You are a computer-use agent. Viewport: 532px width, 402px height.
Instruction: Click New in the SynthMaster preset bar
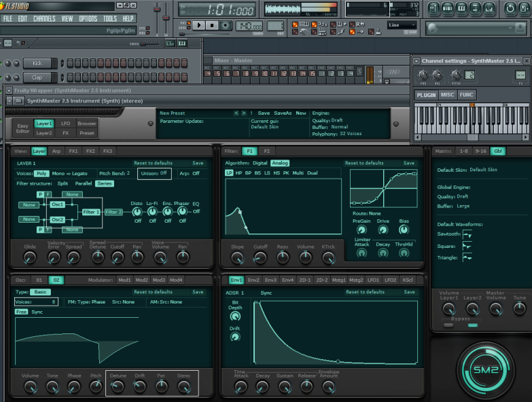pyautogui.click(x=300, y=113)
